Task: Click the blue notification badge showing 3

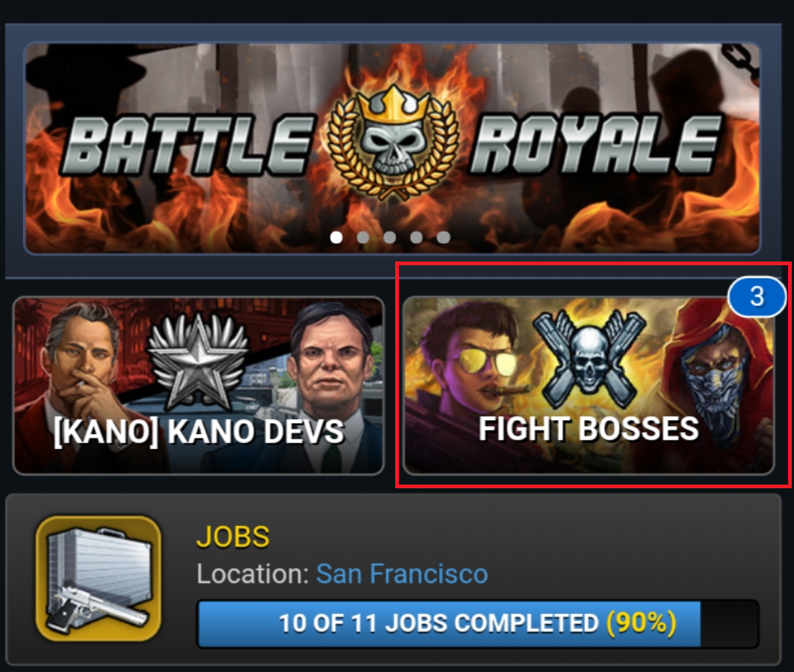Action: pos(757,296)
